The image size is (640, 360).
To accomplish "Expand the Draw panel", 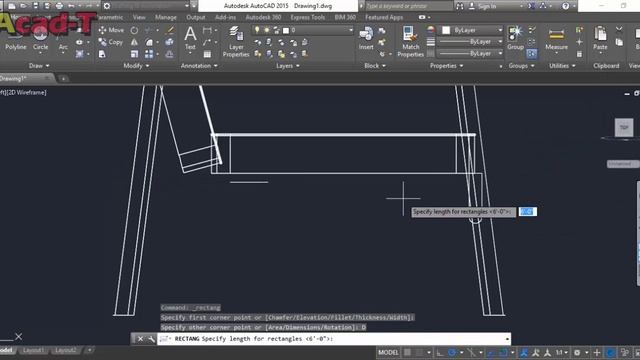I will tap(39, 66).
